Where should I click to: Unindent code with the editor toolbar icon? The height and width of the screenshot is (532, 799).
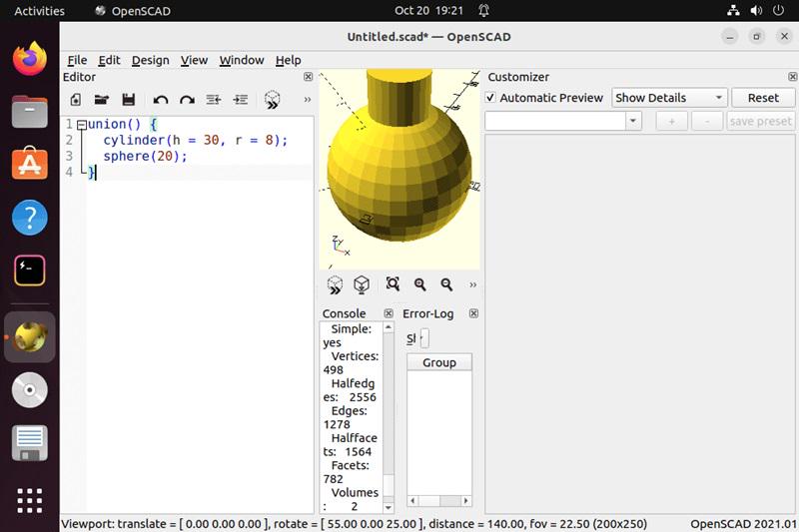214,99
